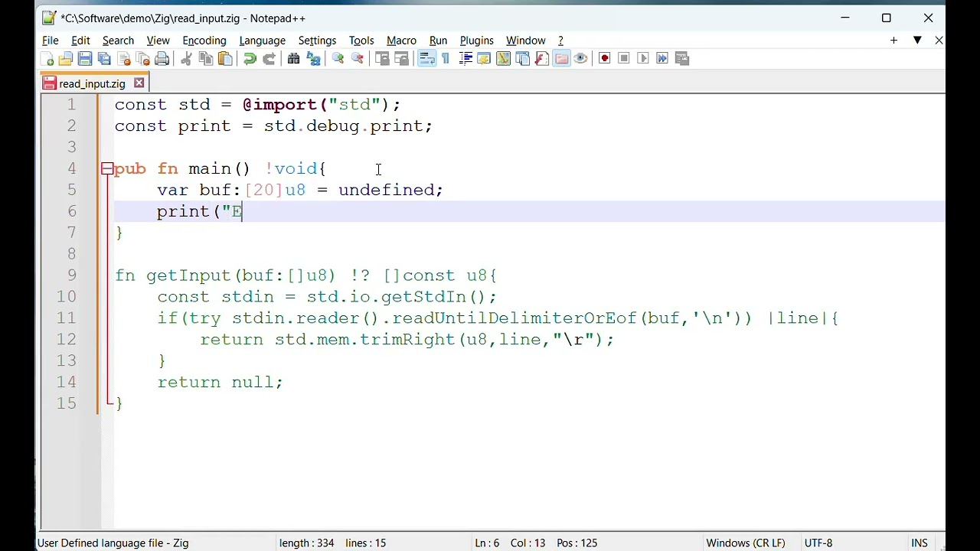Screen dimensions: 980x551
Task: Toggle the indent guide icon
Action: tap(465, 59)
